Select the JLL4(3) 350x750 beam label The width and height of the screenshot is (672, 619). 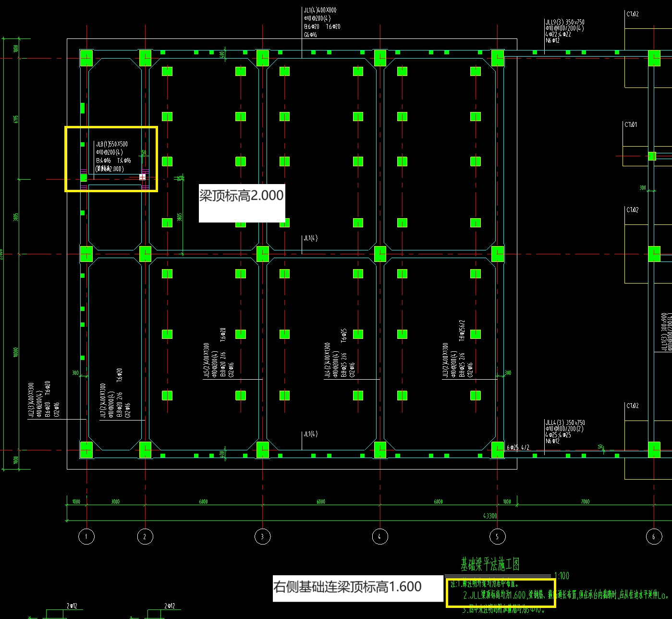click(565, 423)
